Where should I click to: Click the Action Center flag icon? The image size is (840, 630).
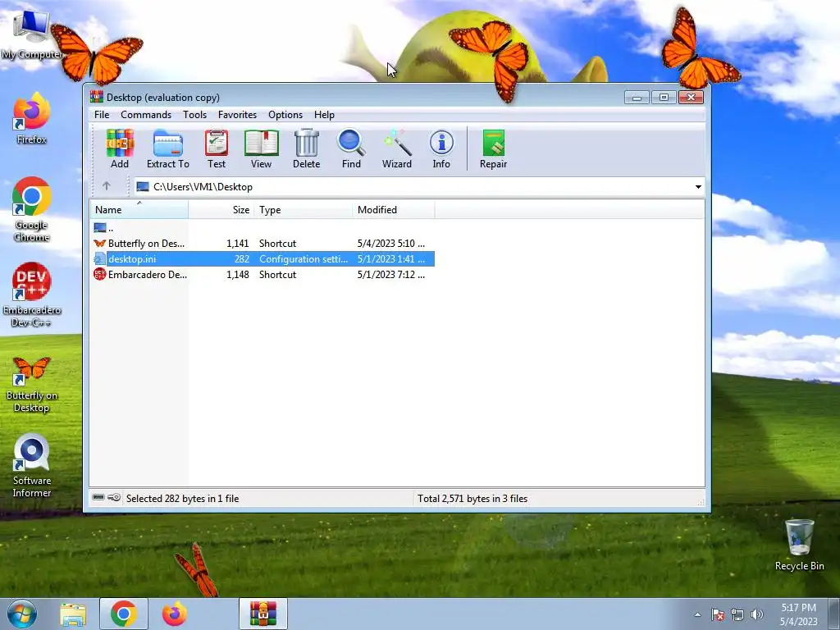point(718,614)
